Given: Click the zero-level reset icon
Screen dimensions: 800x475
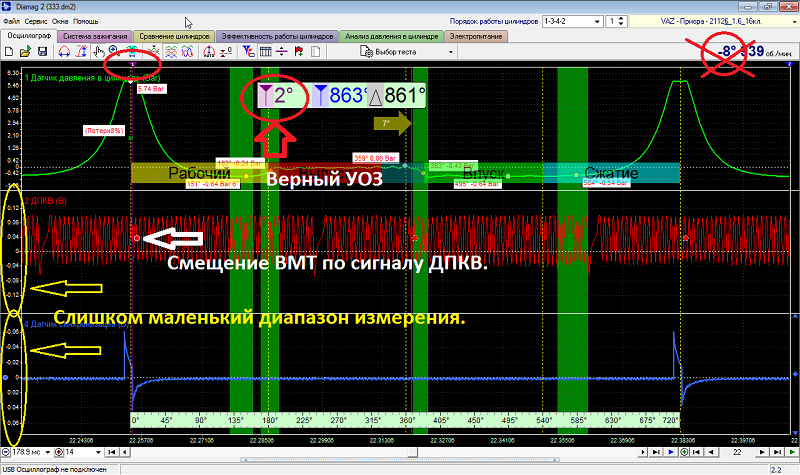Looking at the screenshot, I should [x=226, y=52].
